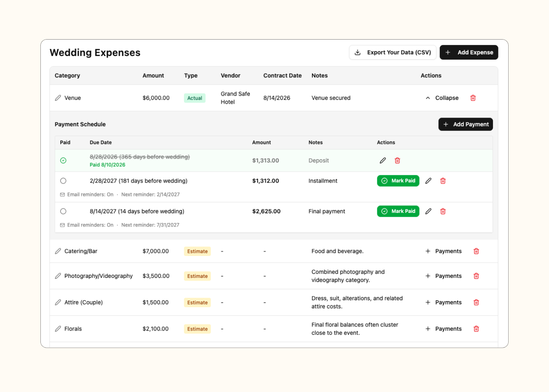Screen dimensions: 549x392
Task: Click the Estimate badge for Attire (Couple)
Action: (197, 302)
